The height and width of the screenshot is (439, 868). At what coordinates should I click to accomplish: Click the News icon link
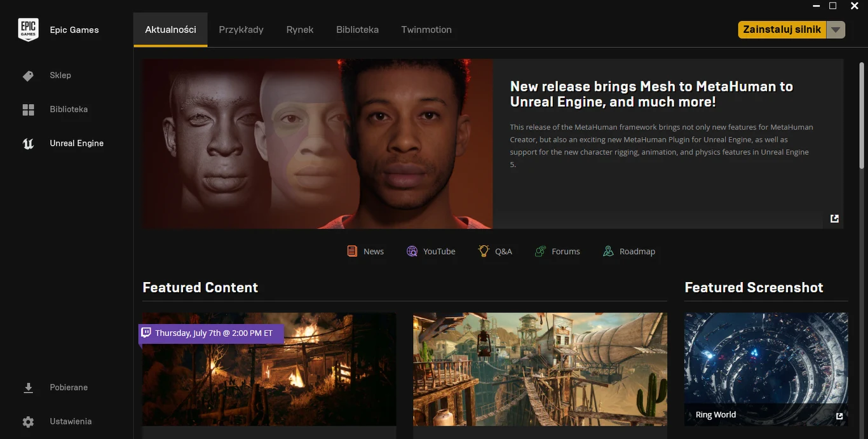pyautogui.click(x=352, y=252)
